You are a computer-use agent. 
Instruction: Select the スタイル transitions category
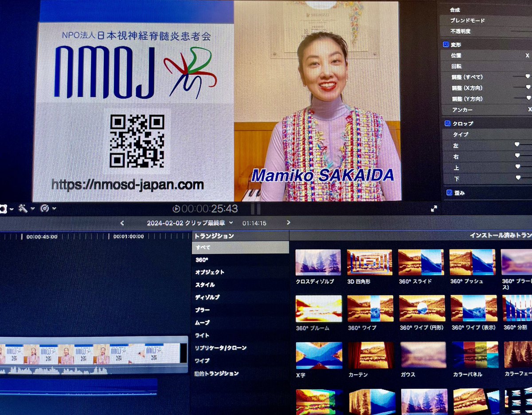click(x=241, y=285)
